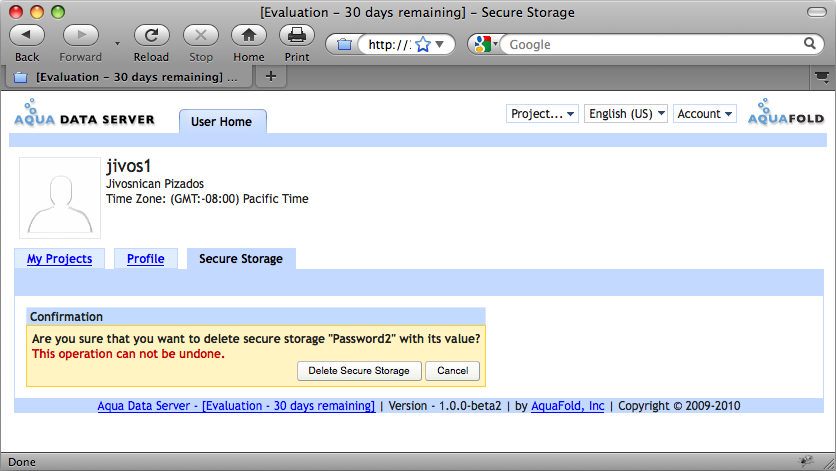Click the user avatar placeholder image
The height and width of the screenshot is (471, 836).
click(60, 197)
